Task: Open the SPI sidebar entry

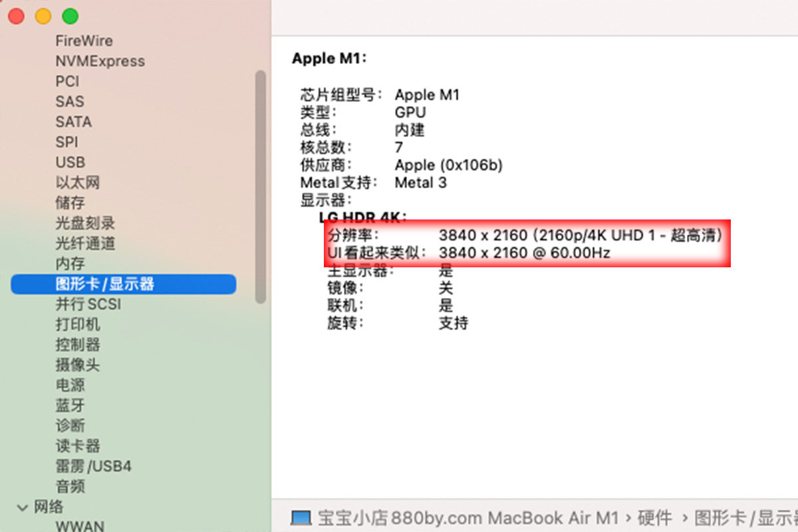Action: tap(66, 142)
